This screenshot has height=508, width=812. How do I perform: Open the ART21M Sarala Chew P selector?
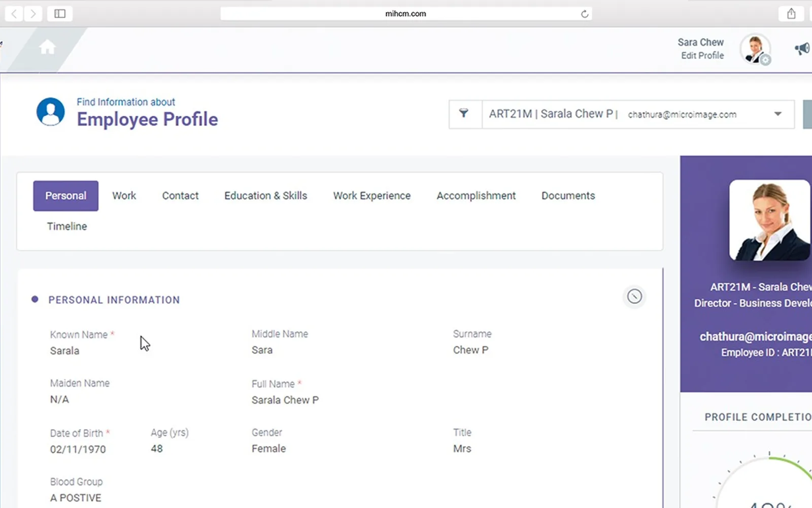tap(638, 114)
